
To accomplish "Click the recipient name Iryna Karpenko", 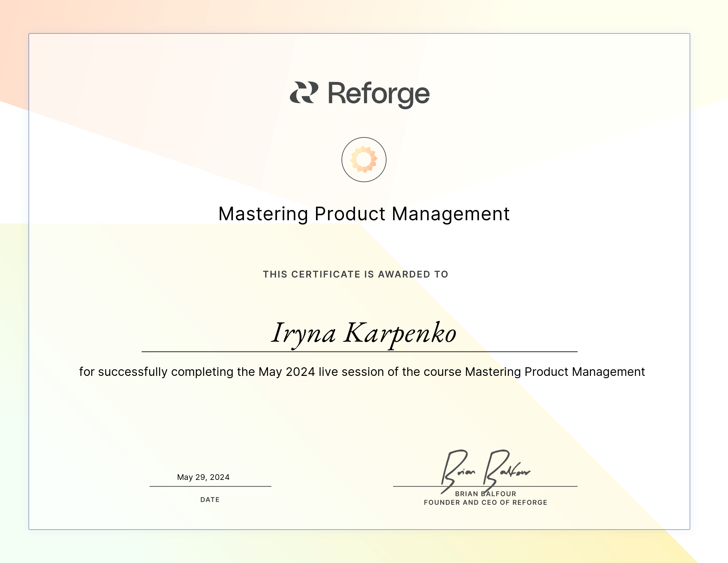I will (x=364, y=333).
